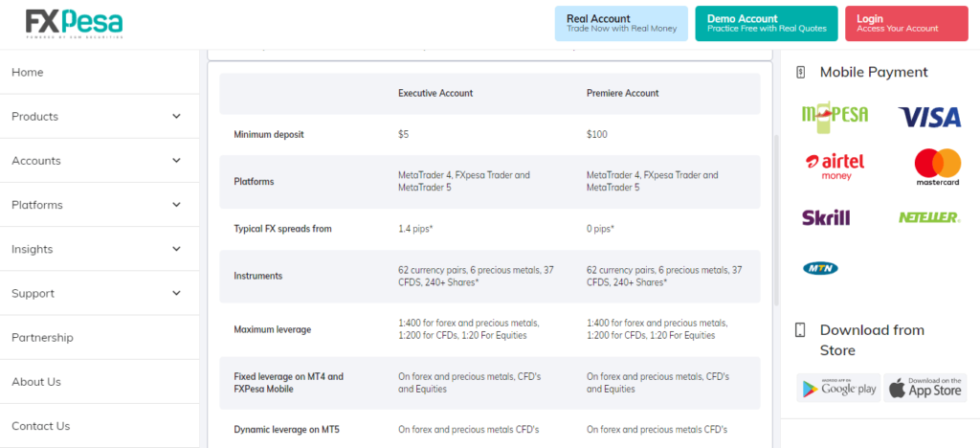This screenshot has width=980, height=448.
Task: Click the Mobile Payment heading text
Action: (x=874, y=72)
